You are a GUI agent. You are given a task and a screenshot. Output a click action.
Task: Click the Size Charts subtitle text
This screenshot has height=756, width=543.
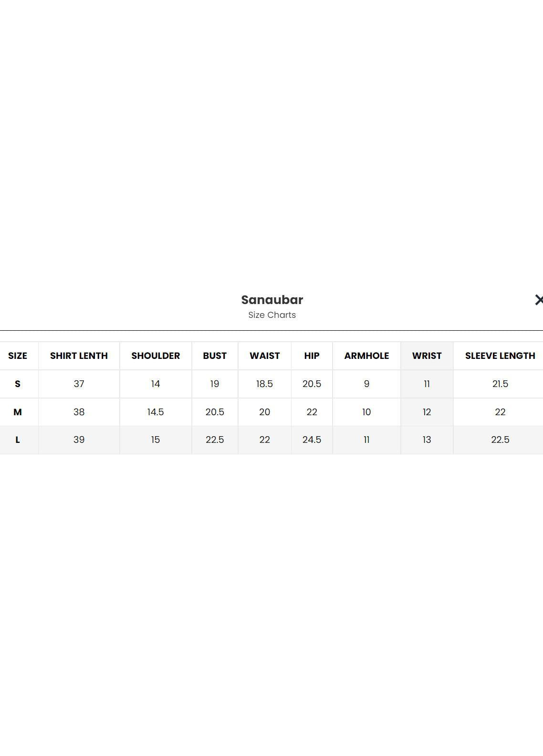pos(272,315)
